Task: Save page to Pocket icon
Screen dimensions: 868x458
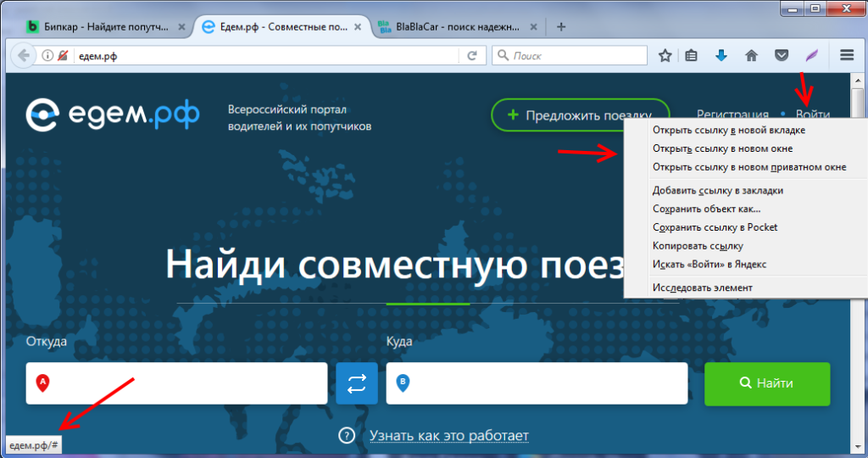Action: 781,55
